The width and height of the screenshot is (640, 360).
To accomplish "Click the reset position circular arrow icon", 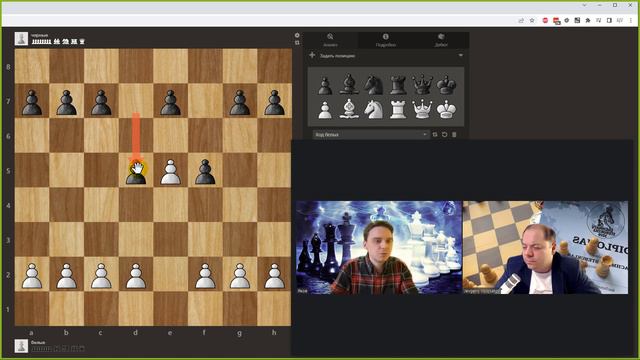I will point(444,135).
